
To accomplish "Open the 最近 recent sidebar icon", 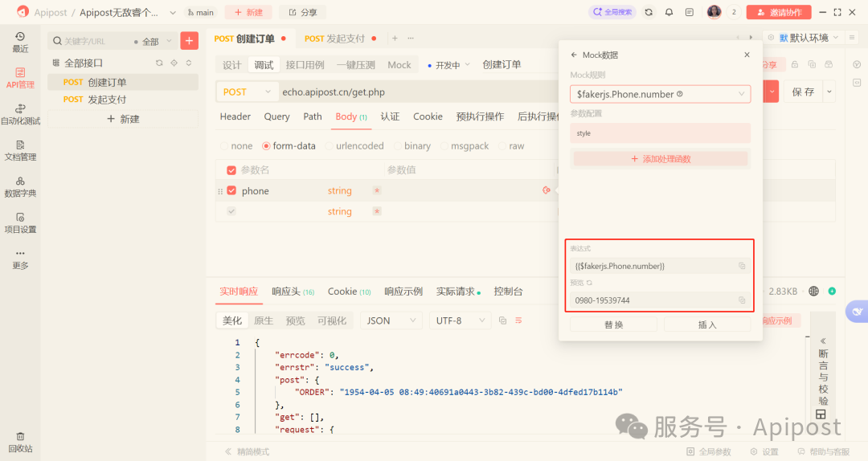I will (20, 42).
